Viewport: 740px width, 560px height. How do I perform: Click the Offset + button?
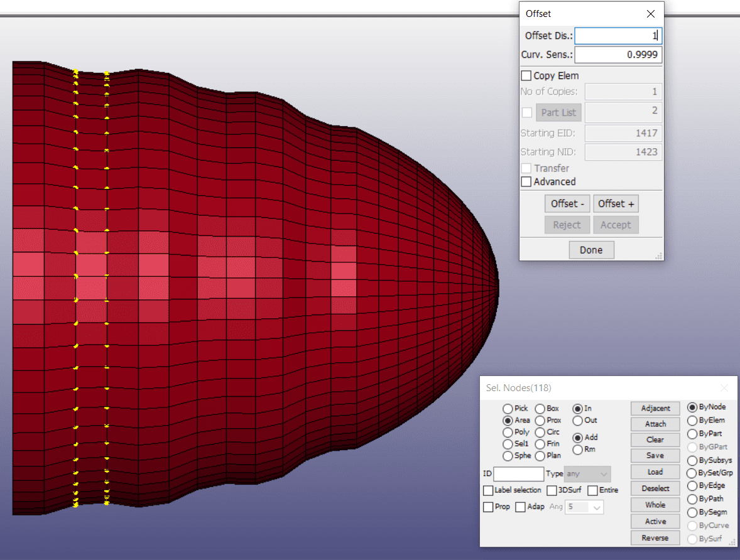616,203
